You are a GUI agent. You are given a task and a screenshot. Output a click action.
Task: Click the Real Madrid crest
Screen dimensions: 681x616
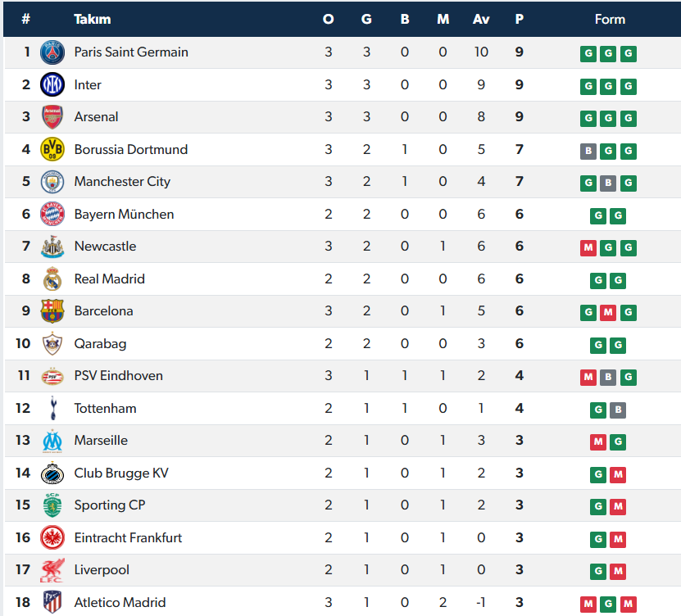[52, 279]
